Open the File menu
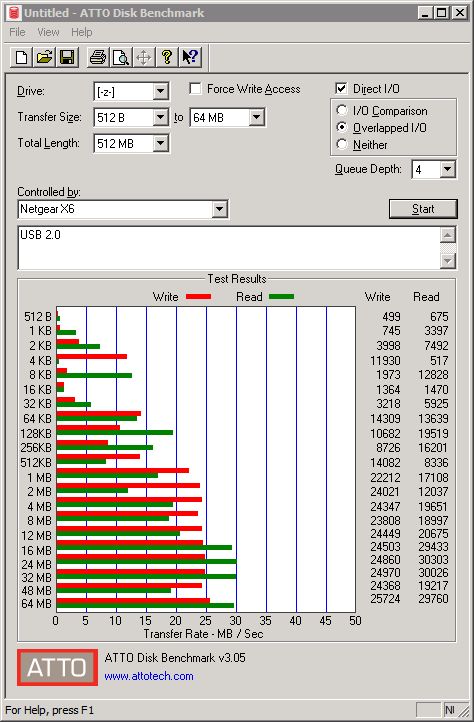Viewport: 474px width, 722px height. pos(17,32)
